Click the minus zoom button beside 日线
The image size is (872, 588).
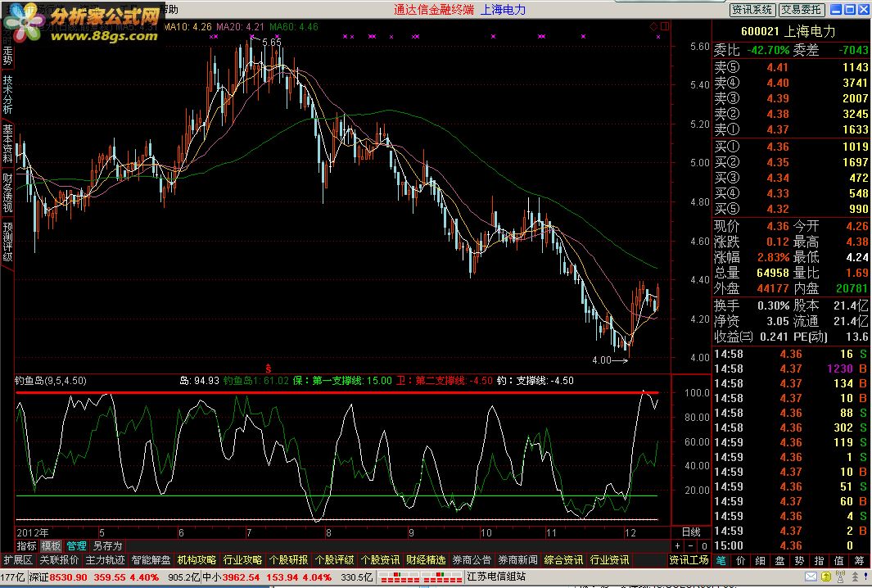point(691,546)
